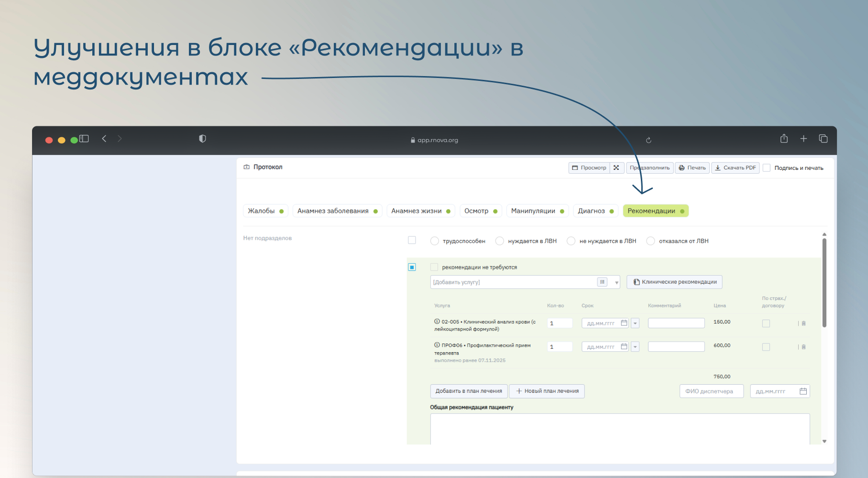
Task: Switch to the Диагноз tab
Action: [x=596, y=211]
